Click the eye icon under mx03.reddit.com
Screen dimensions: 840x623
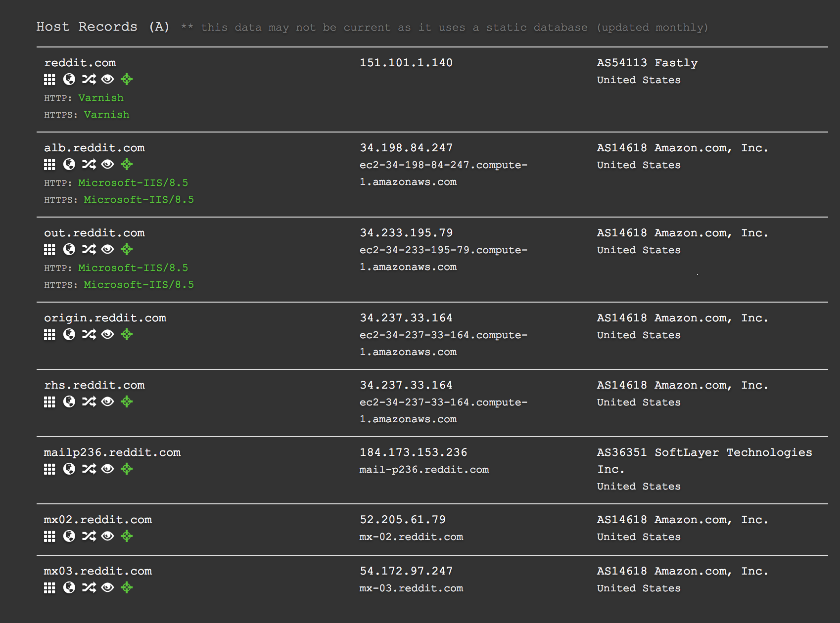[107, 587]
